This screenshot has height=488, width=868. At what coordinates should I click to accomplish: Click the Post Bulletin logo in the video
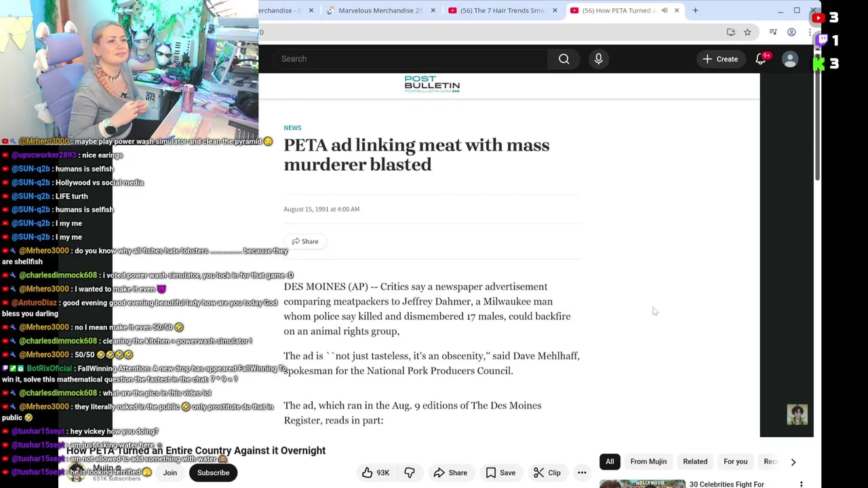click(x=432, y=84)
